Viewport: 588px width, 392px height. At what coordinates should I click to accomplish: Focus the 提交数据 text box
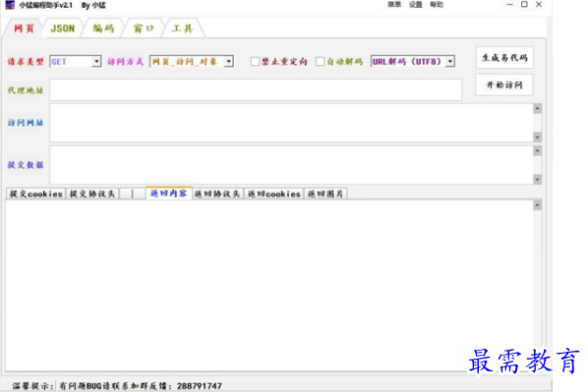[291, 165]
